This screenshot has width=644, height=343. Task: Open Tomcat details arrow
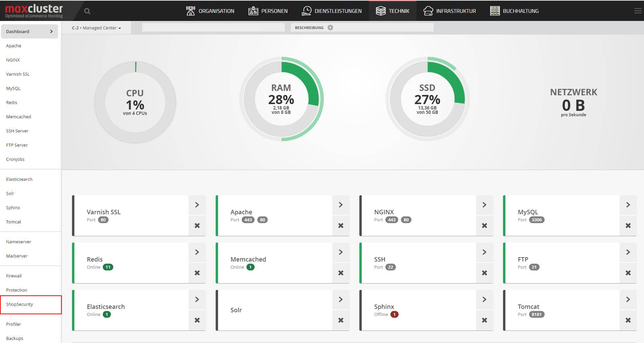pos(628,299)
